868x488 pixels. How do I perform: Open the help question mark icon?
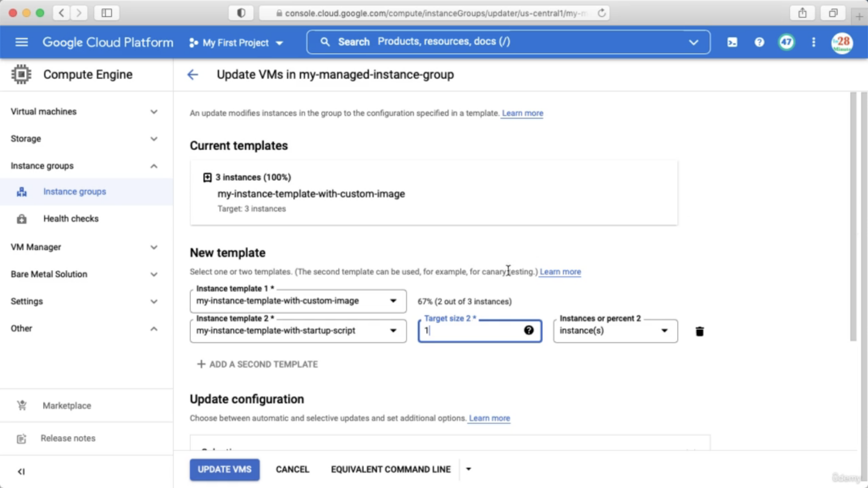pos(759,42)
